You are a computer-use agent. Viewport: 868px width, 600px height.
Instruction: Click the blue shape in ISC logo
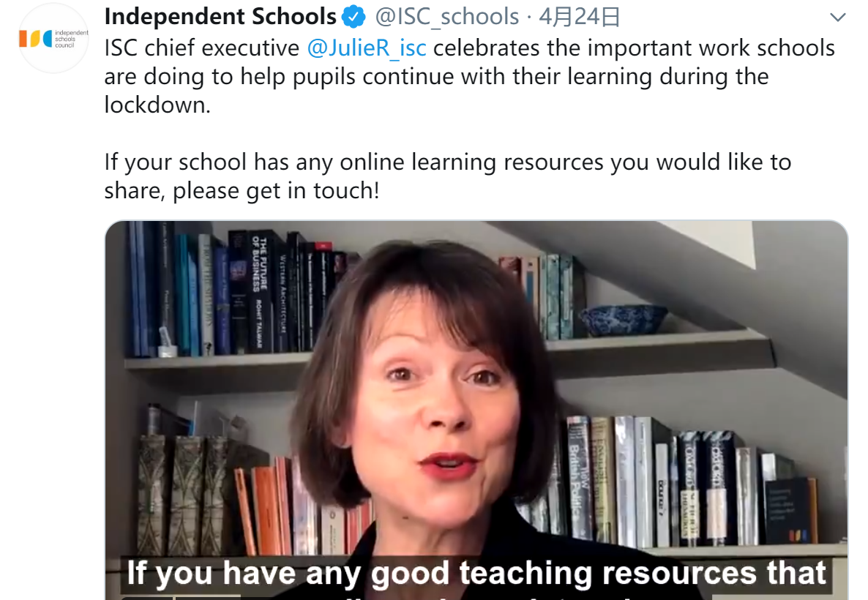[48, 39]
